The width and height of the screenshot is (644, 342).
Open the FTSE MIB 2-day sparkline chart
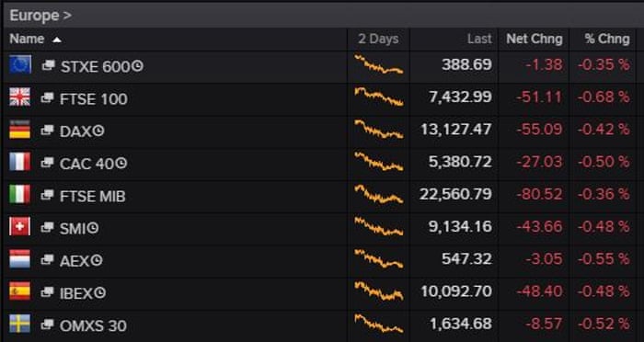tap(379, 194)
